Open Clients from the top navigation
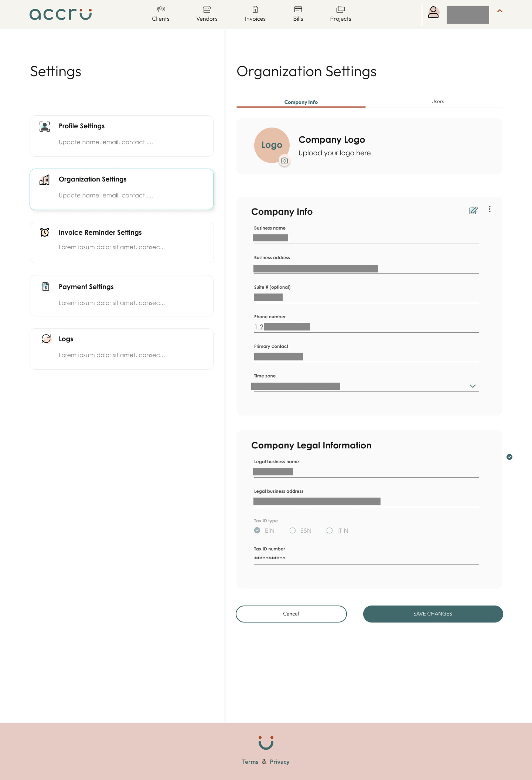The image size is (532, 780). click(x=161, y=14)
